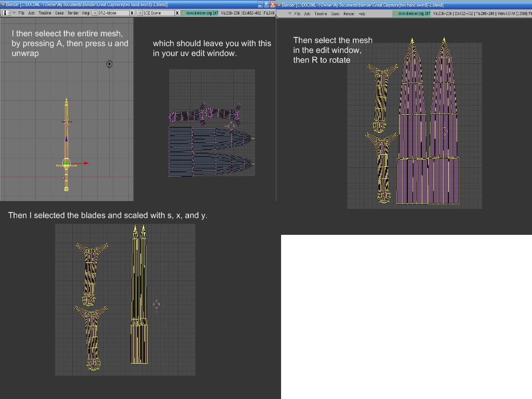The height and width of the screenshot is (399, 532).
Task: Open Render menu in left Blender window
Action: click(x=73, y=13)
